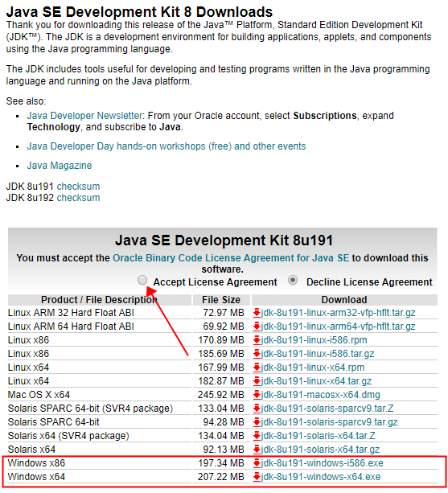Click Java SE Development Kit 8 Downloads title
Screen dimensions: 448x493
point(139,12)
